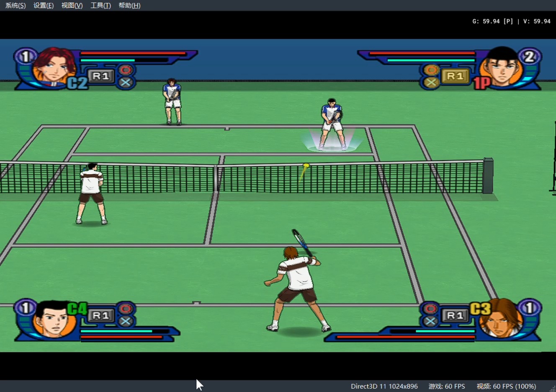
Task: Click the yellow C3 label
Action: (480, 309)
